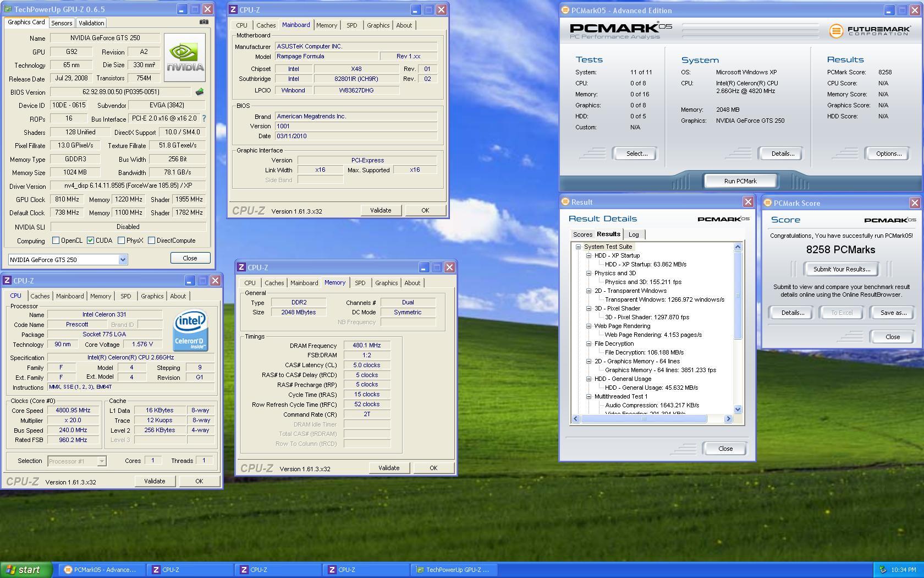Image resolution: width=924 pixels, height=578 pixels.
Task: Click the CPU-Z Memory window title icon
Action: pyautogui.click(x=241, y=268)
